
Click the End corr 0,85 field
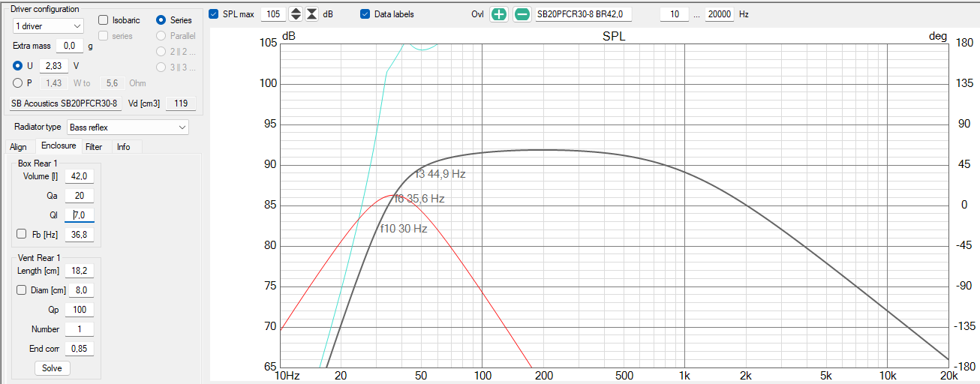[80, 349]
